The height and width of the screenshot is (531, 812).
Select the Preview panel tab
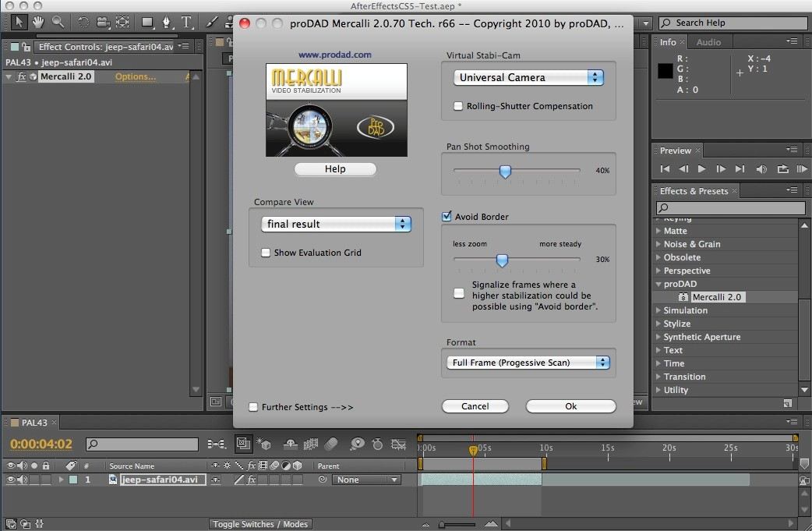coord(676,150)
